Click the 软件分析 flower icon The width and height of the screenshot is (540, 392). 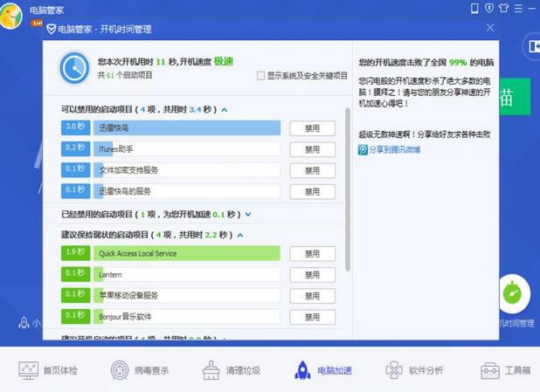[394, 370]
